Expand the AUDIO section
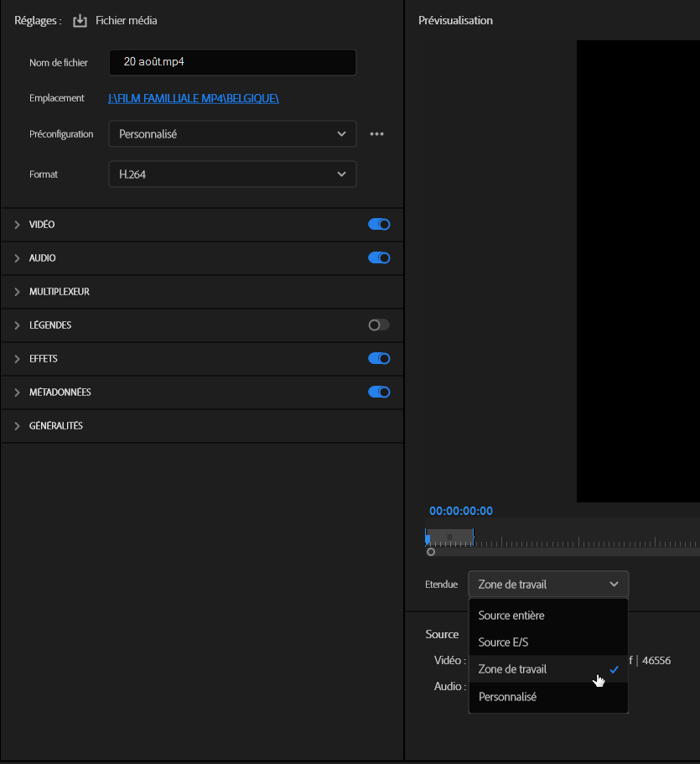This screenshot has height=764, width=700. point(17,258)
